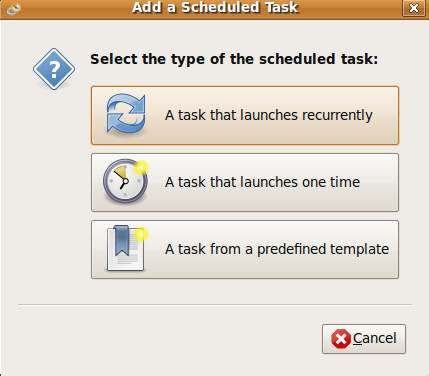Choose 'A task from a predefined template'
429x376 pixels.
245,249
